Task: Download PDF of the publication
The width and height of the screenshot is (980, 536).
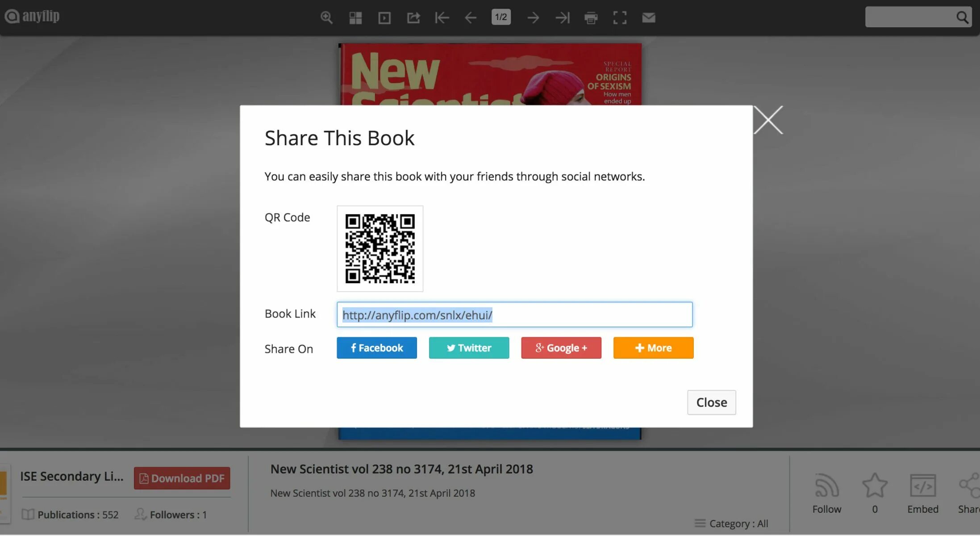Action: 182,478
